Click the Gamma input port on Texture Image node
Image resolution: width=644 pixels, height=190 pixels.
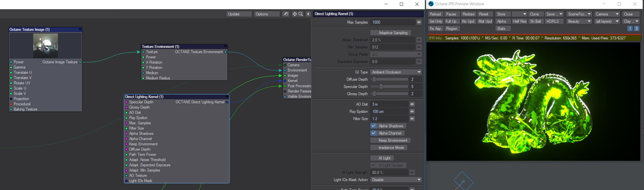click(11, 67)
